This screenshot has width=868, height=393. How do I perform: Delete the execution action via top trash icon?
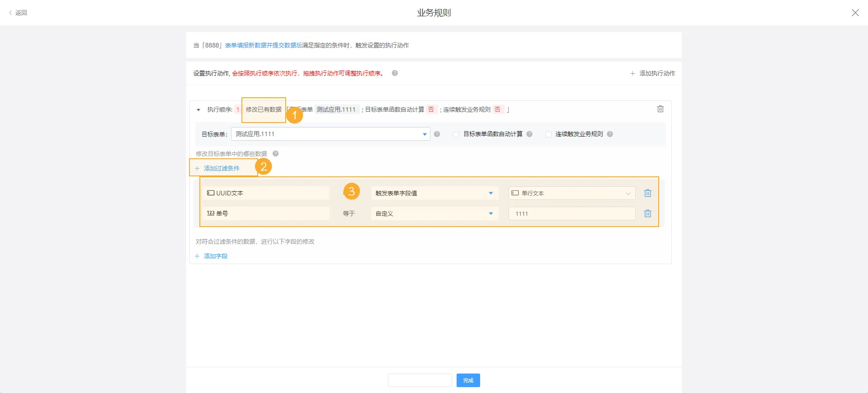click(660, 109)
